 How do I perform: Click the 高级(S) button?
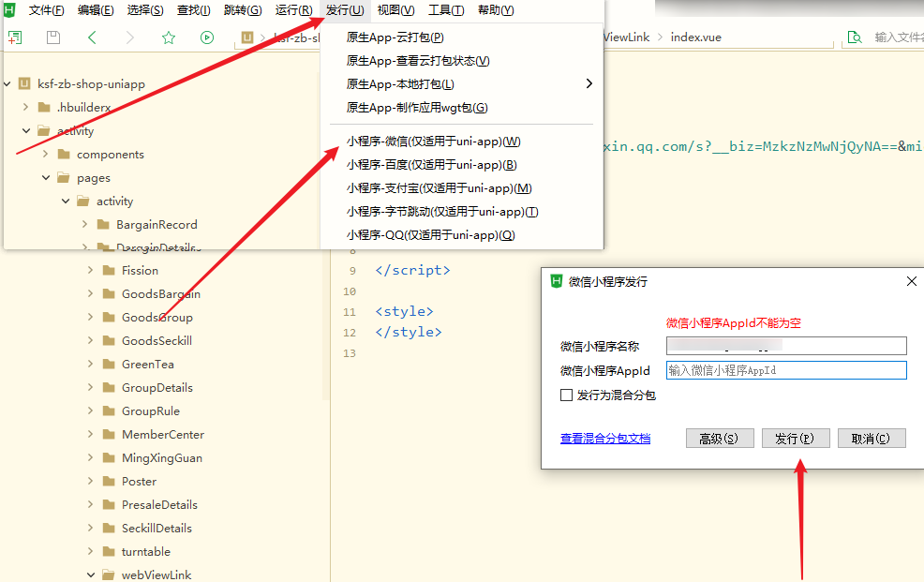pos(720,439)
